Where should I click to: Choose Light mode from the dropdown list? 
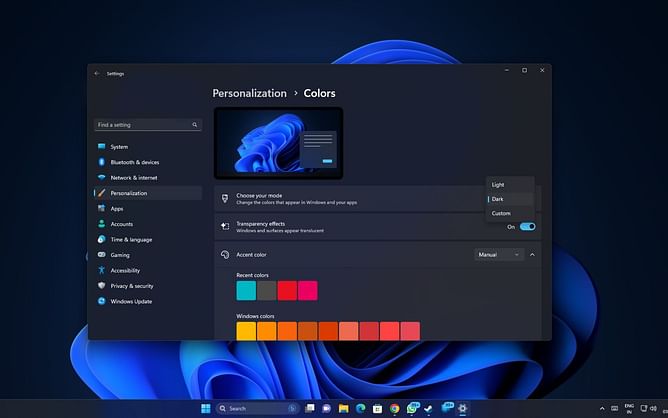(510, 184)
